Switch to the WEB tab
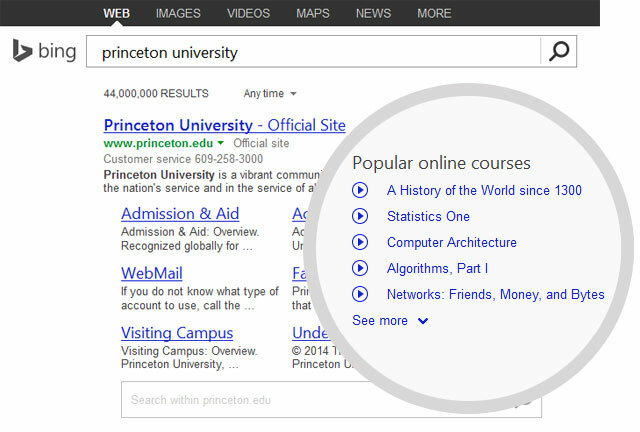 116,13
